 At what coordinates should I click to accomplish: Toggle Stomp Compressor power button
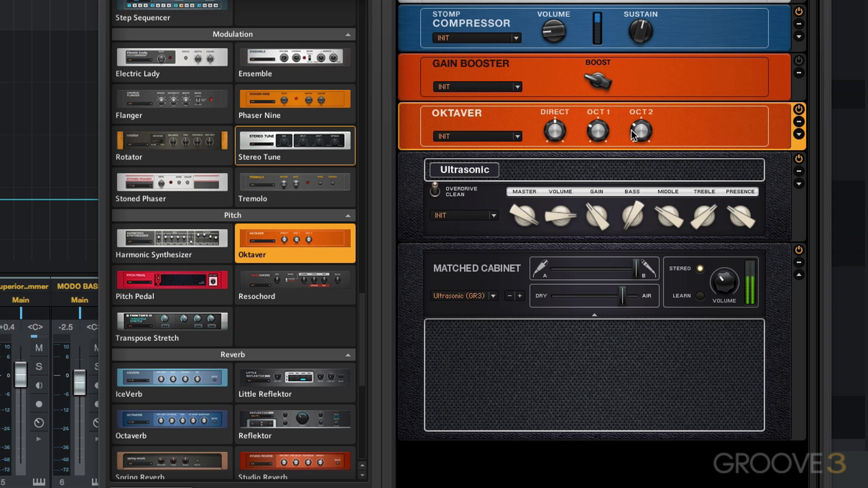(799, 11)
